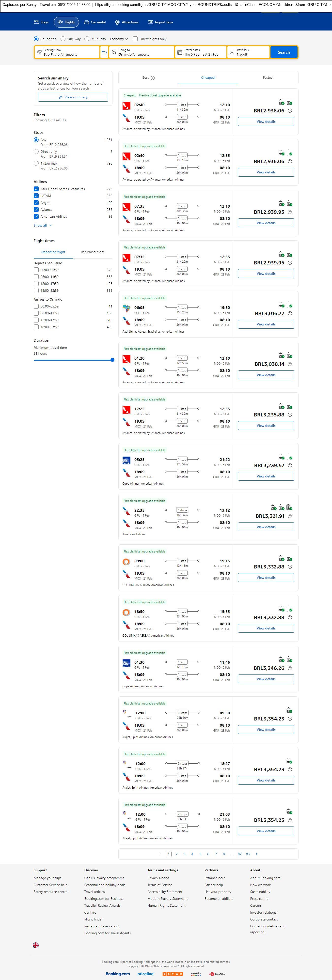Uncheck the LATAM airline filter

[36, 196]
